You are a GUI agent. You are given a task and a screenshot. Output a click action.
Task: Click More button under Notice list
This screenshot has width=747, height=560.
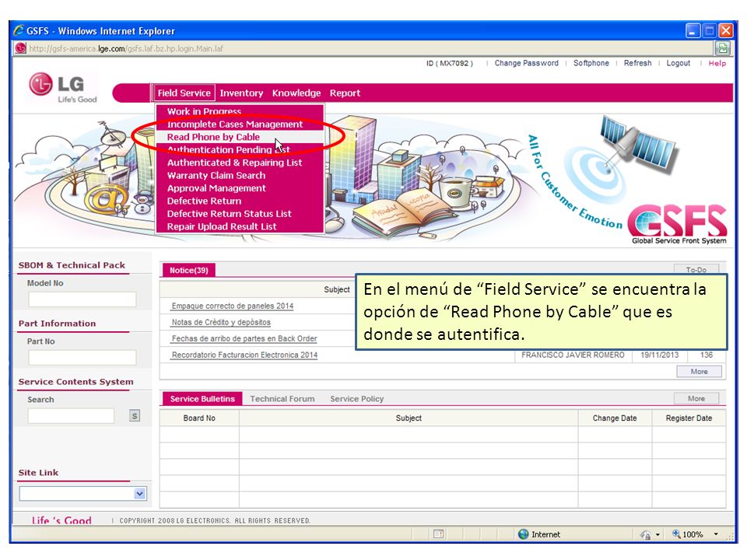point(699,372)
